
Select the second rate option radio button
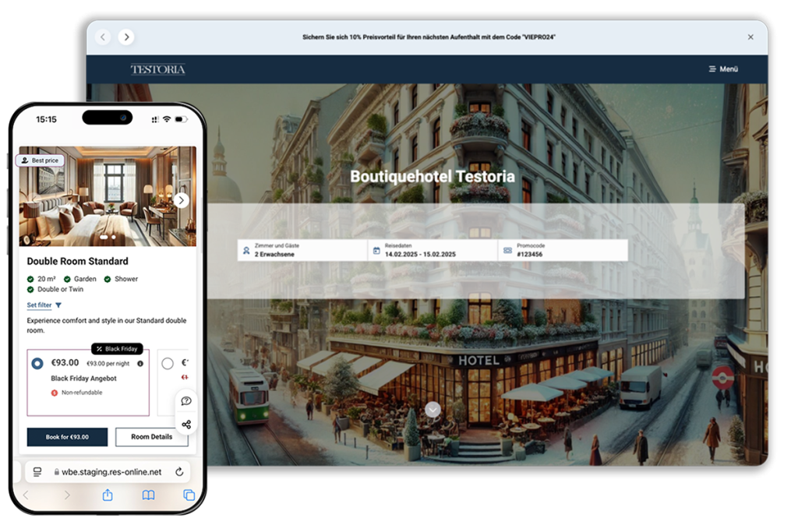click(168, 364)
